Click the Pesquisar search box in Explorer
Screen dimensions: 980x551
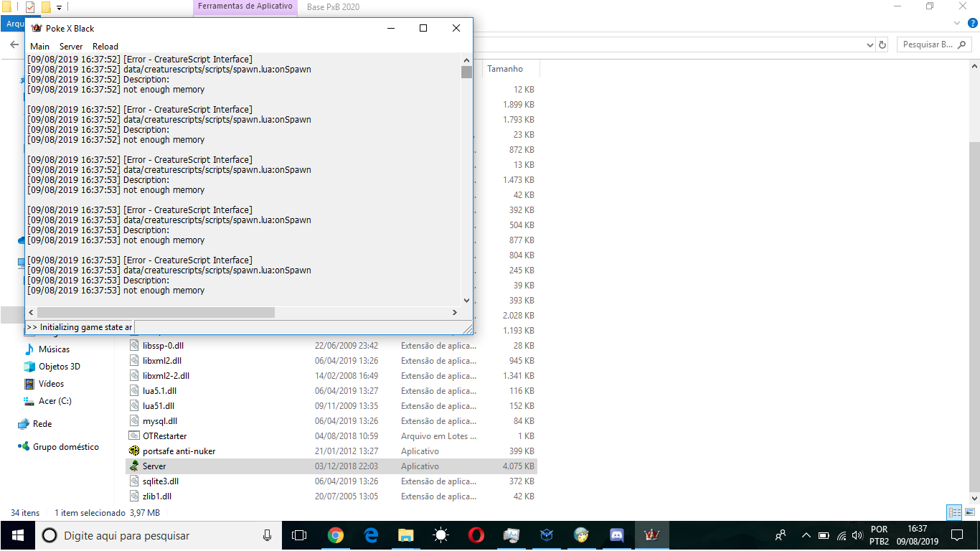pos(934,44)
